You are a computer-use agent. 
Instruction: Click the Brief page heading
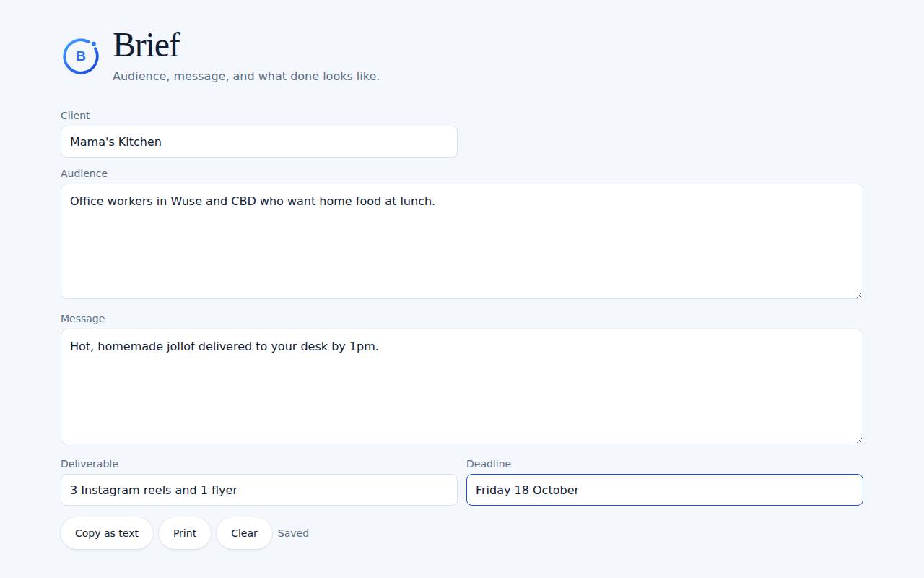[146, 45]
